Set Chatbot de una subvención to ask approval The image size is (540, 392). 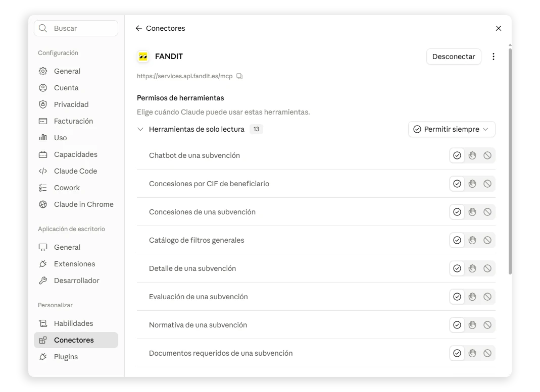472,155
